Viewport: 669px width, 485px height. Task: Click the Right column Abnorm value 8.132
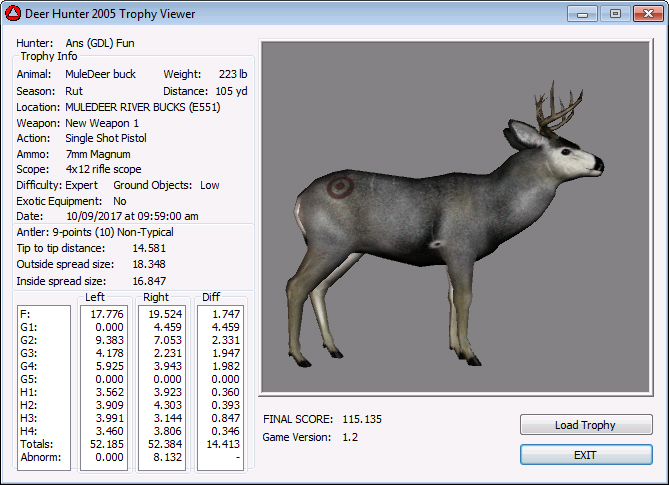tap(164, 457)
